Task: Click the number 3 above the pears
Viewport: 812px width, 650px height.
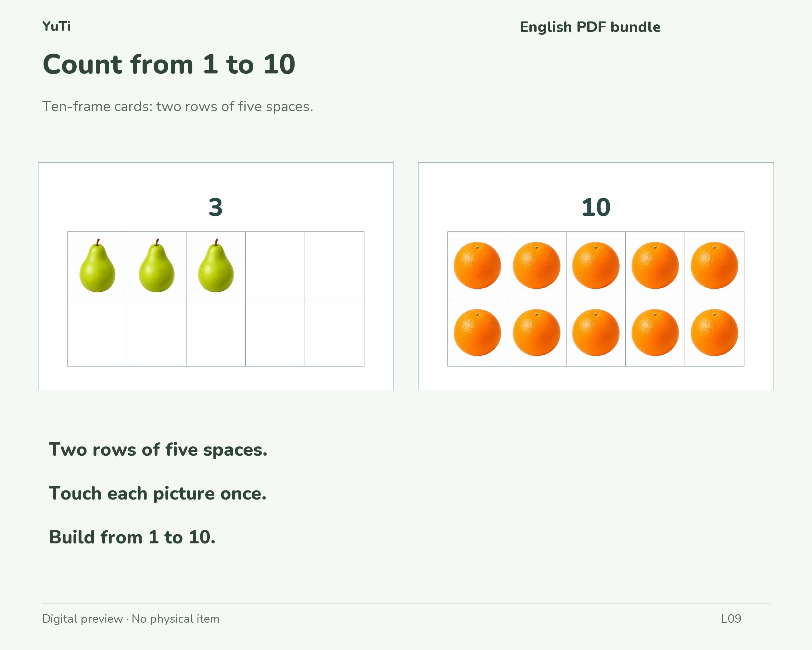Action: click(216, 207)
